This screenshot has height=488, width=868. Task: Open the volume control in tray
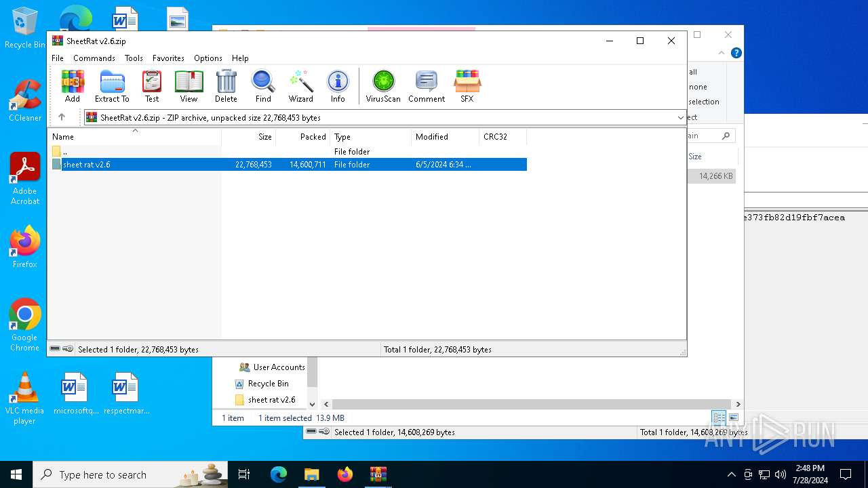pyautogui.click(x=780, y=474)
